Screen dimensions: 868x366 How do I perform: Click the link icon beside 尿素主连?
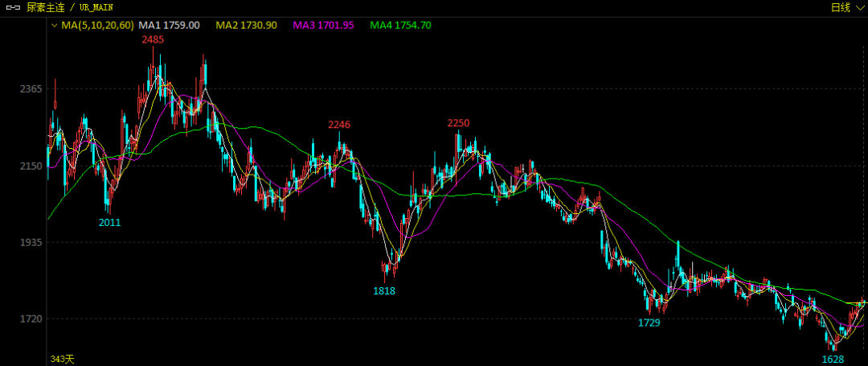(x=12, y=7)
